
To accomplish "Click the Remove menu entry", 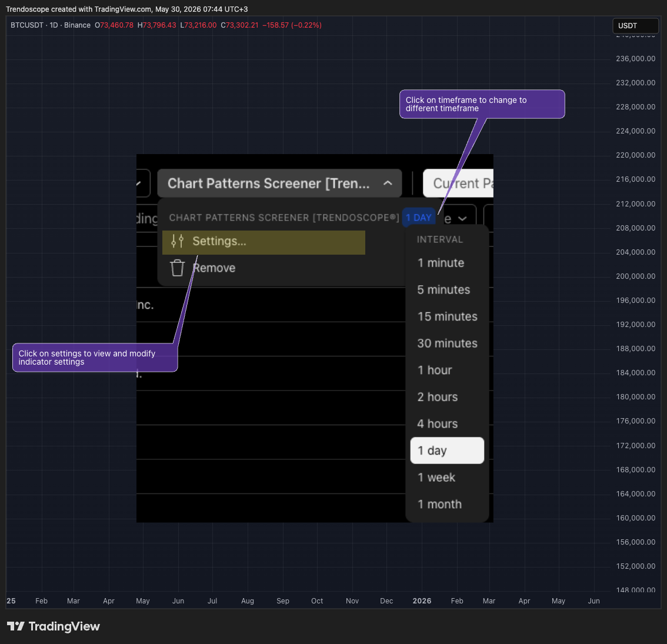I will pos(214,268).
